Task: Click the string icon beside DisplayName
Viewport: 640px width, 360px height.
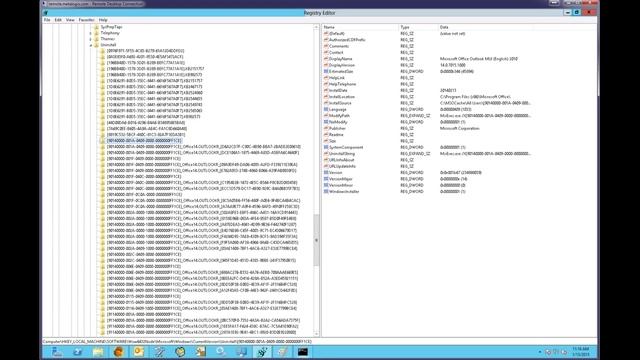Action: (326, 59)
